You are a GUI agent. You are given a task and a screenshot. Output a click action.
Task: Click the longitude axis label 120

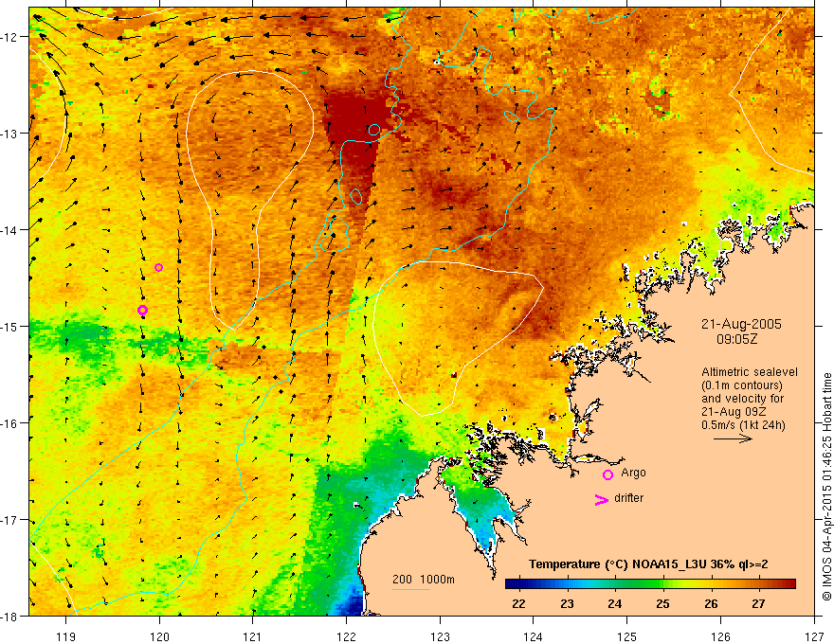[x=159, y=636]
